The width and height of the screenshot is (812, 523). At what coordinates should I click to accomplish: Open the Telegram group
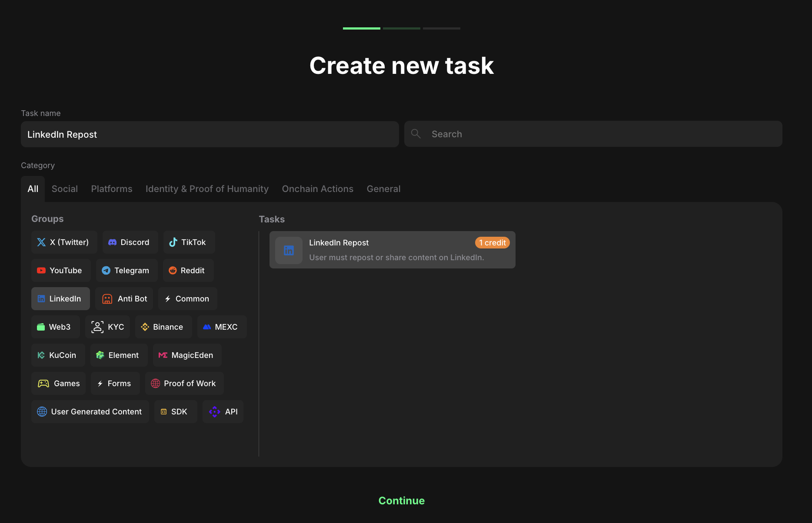click(x=126, y=271)
